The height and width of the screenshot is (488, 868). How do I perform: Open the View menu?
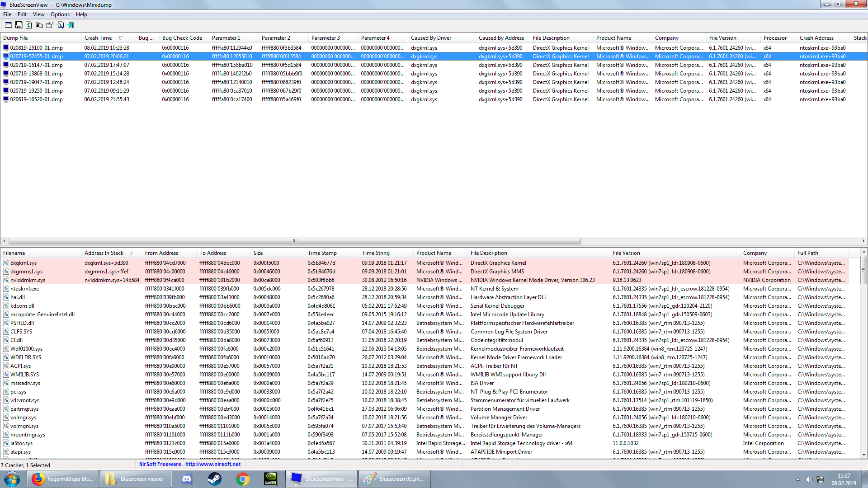(x=38, y=14)
